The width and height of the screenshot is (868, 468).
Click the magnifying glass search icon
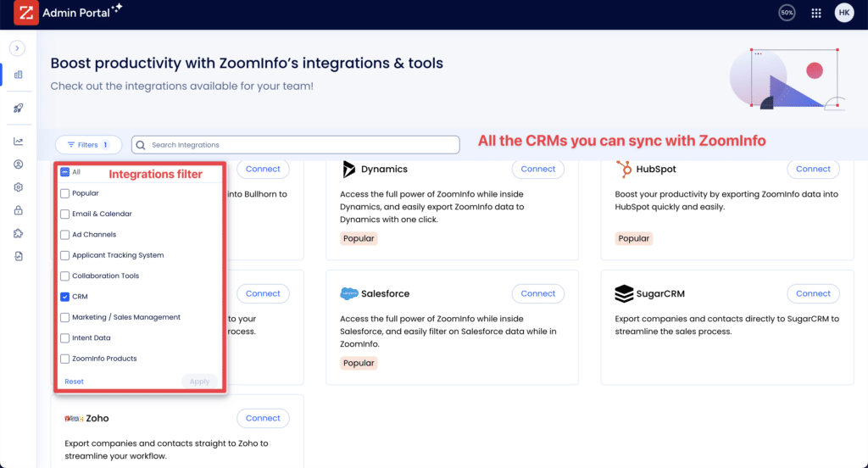(x=141, y=145)
